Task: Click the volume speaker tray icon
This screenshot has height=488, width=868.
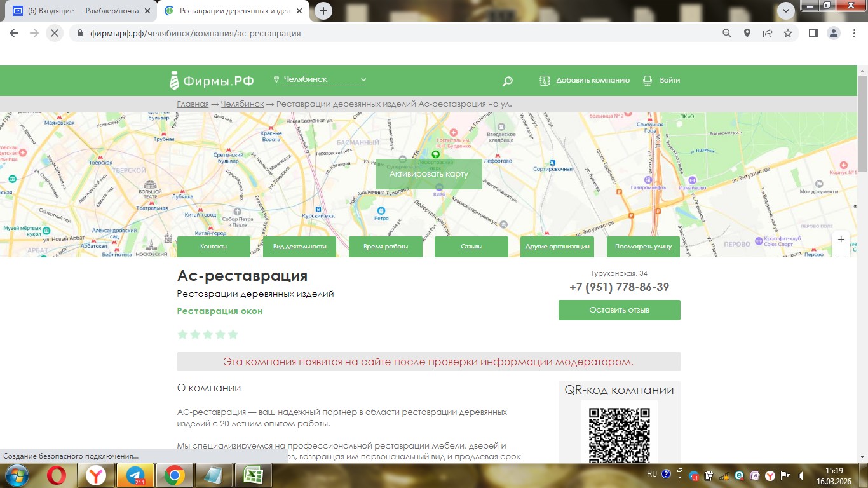Action: (800, 475)
